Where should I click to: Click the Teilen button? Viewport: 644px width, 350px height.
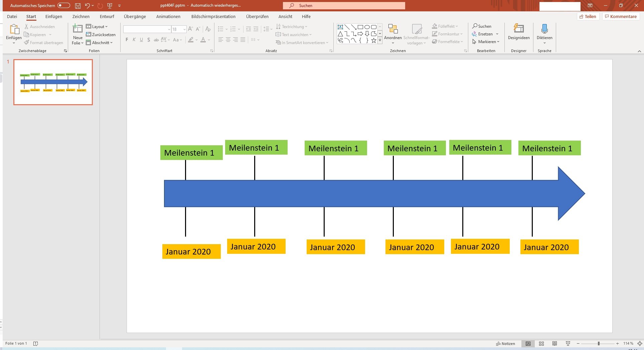coord(588,16)
